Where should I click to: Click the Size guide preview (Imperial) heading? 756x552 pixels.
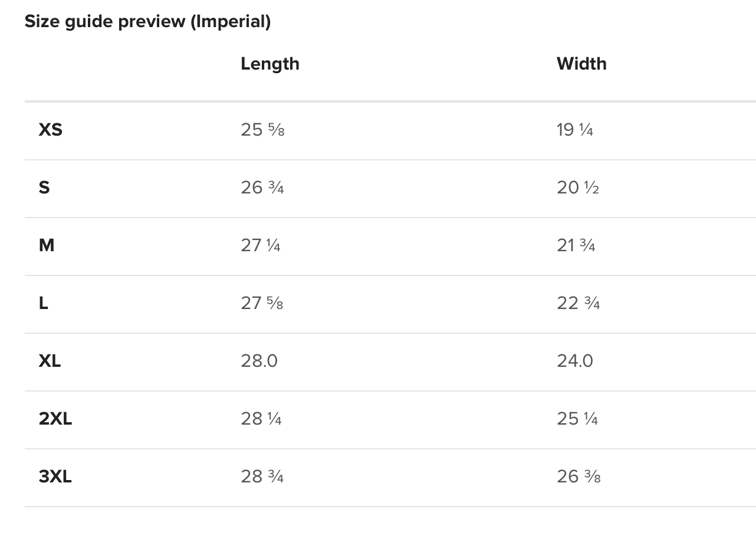tap(147, 22)
